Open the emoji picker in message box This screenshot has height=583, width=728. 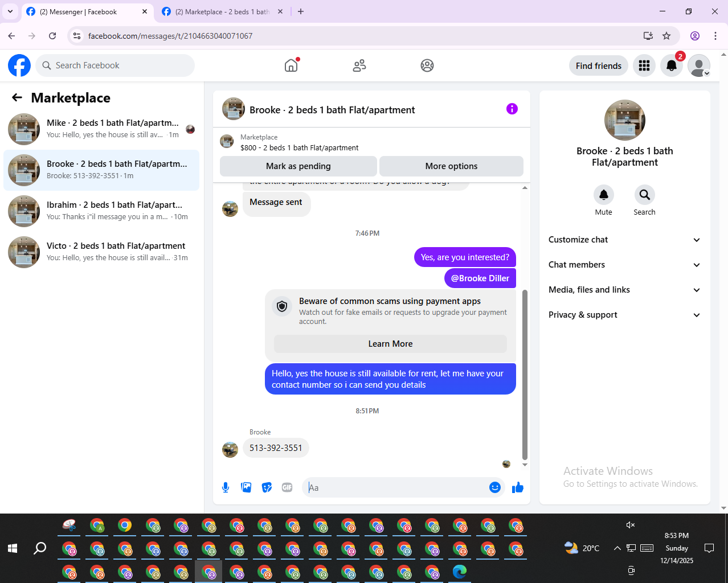pyautogui.click(x=495, y=487)
